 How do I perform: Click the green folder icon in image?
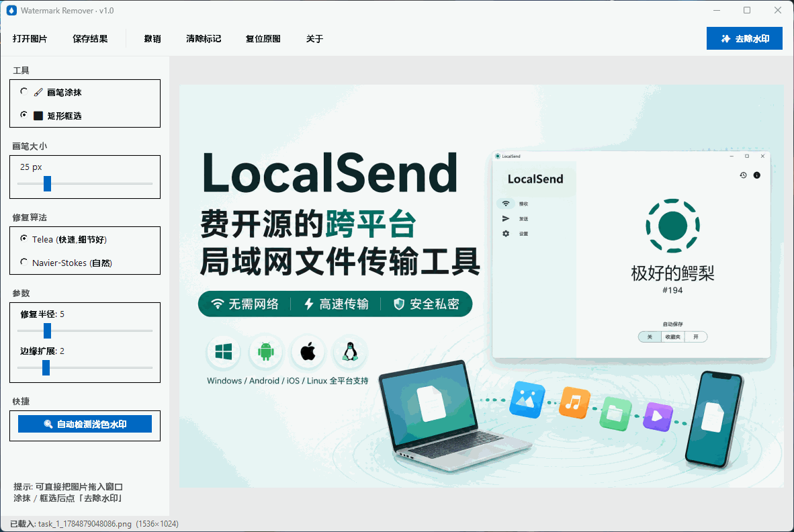pyautogui.click(x=616, y=414)
